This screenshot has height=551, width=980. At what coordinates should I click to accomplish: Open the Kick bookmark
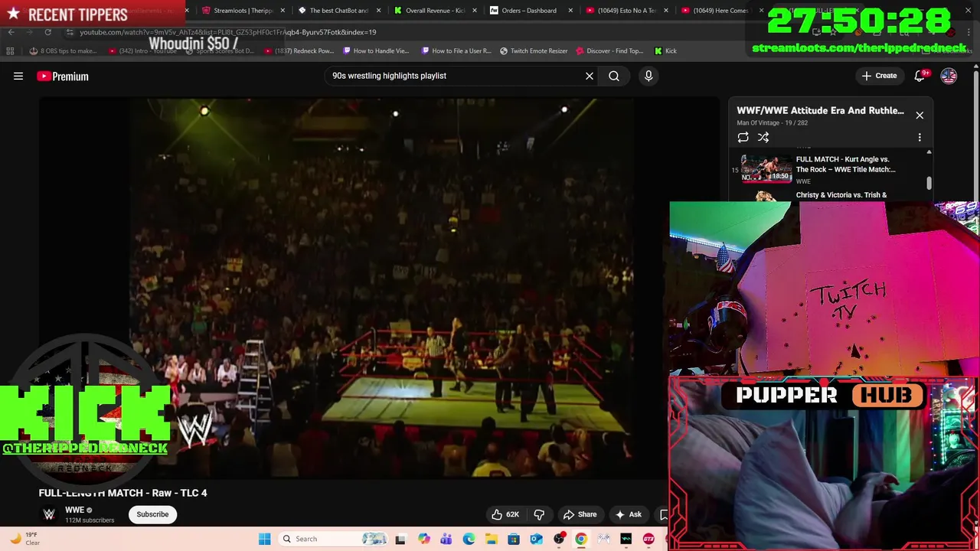click(665, 51)
